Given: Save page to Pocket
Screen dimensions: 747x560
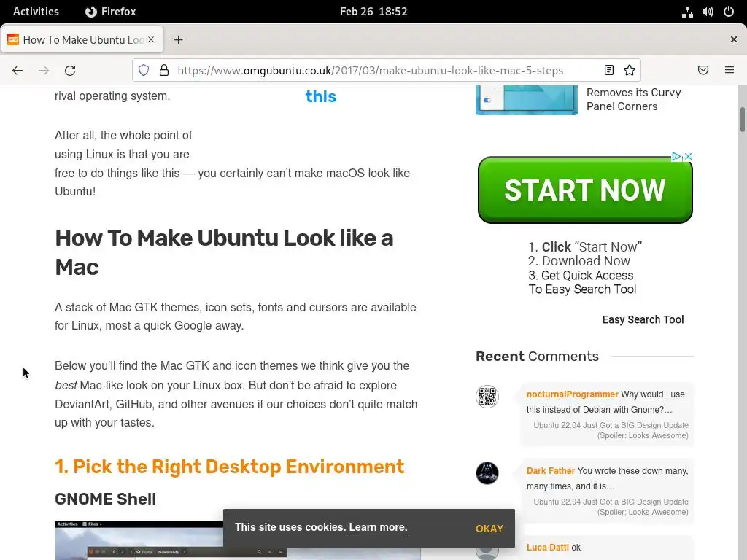Looking at the screenshot, I should coord(703,70).
